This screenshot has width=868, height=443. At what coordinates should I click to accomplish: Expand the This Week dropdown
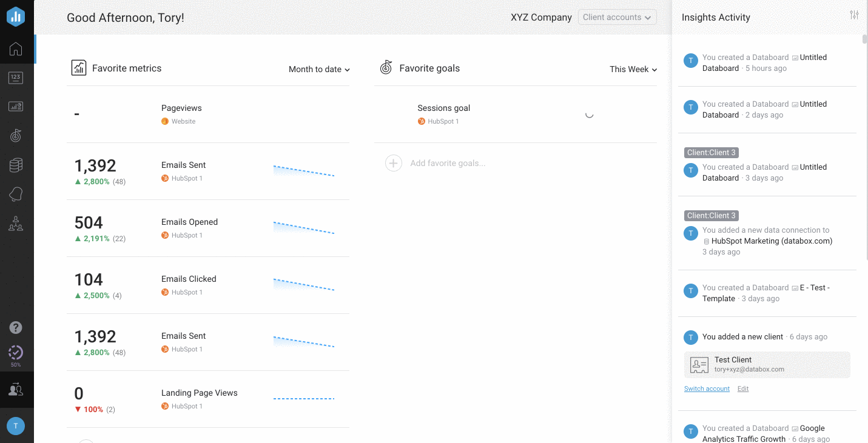click(633, 69)
